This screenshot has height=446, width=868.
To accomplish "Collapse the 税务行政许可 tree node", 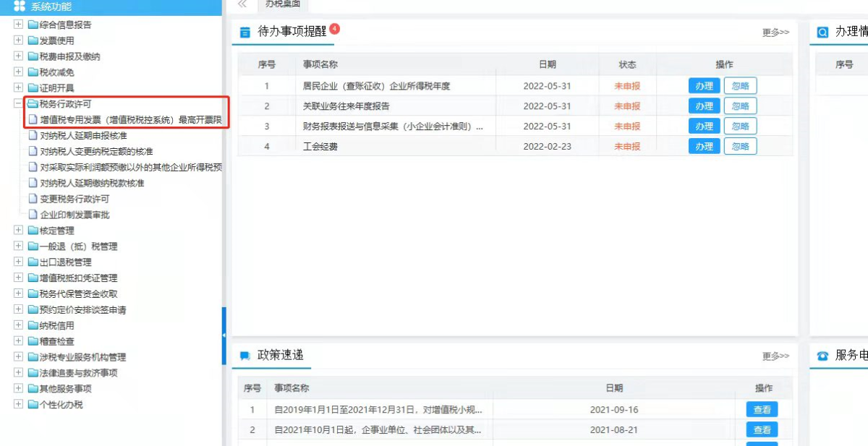I will [x=18, y=103].
